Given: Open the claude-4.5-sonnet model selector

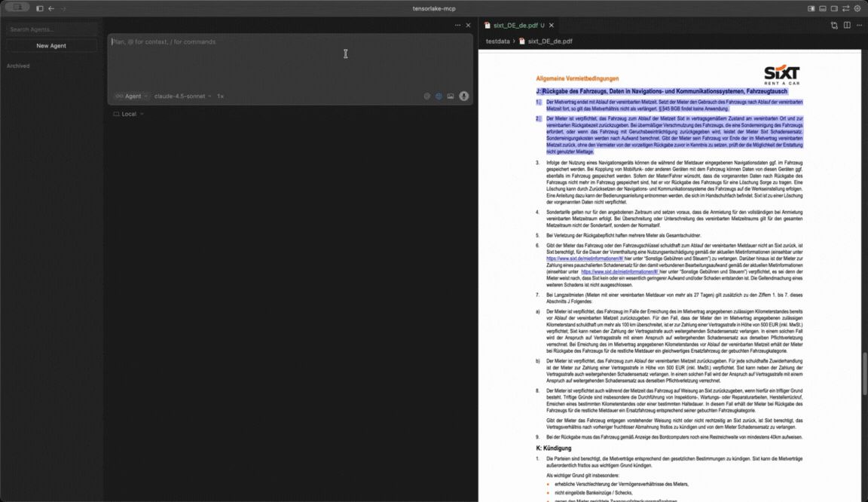Looking at the screenshot, I should (182, 96).
